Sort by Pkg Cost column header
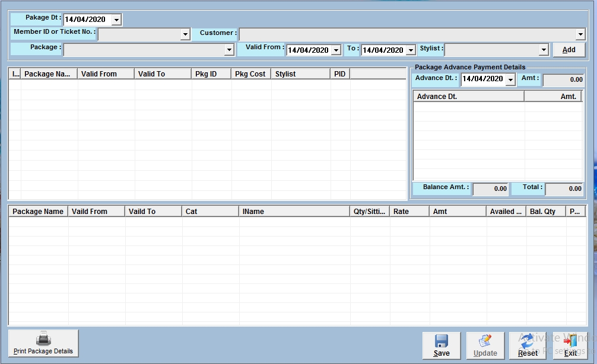 point(250,74)
